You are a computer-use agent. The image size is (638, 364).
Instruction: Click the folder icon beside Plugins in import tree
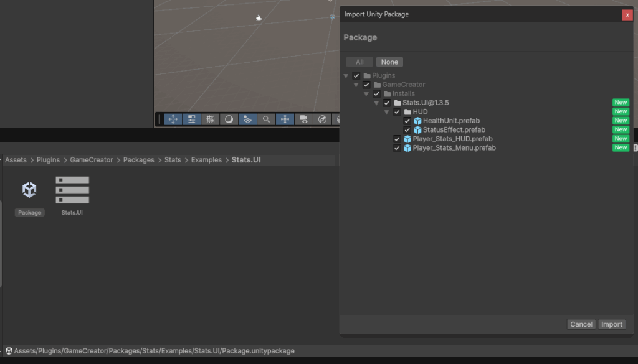pyautogui.click(x=367, y=75)
